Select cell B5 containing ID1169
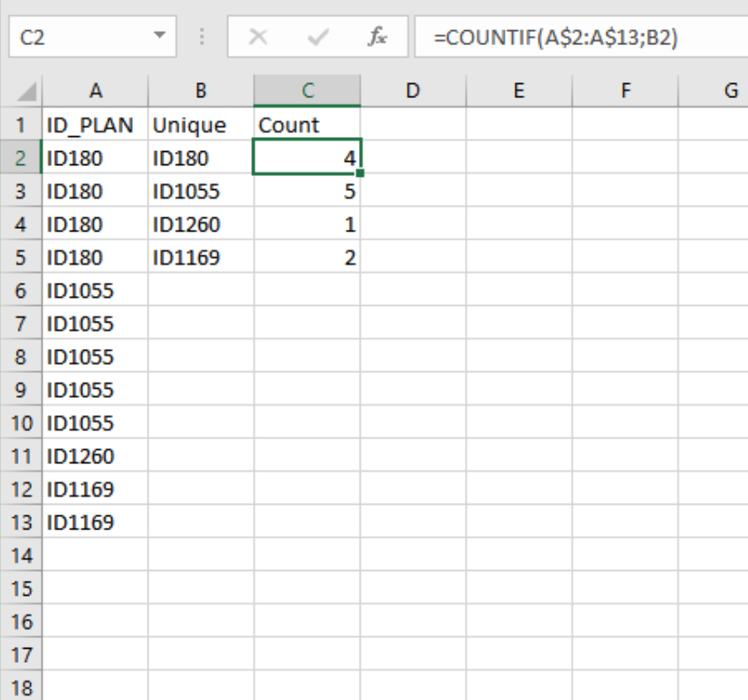 click(x=201, y=258)
